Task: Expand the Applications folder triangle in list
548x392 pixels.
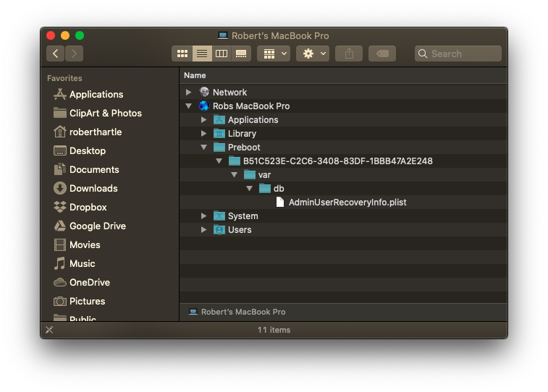Action: coord(203,120)
